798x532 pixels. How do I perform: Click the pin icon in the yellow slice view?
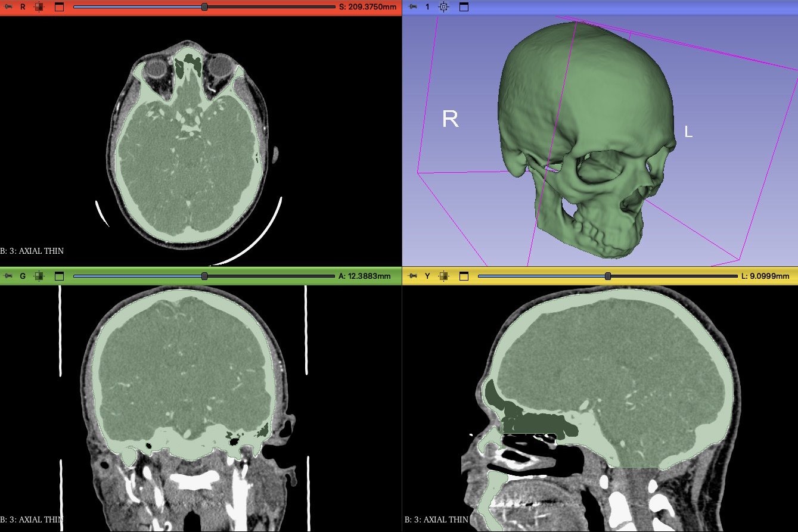tap(412, 276)
